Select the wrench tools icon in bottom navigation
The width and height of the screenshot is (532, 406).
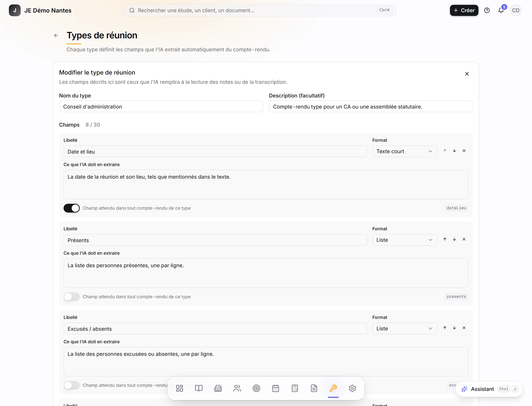[333, 388]
